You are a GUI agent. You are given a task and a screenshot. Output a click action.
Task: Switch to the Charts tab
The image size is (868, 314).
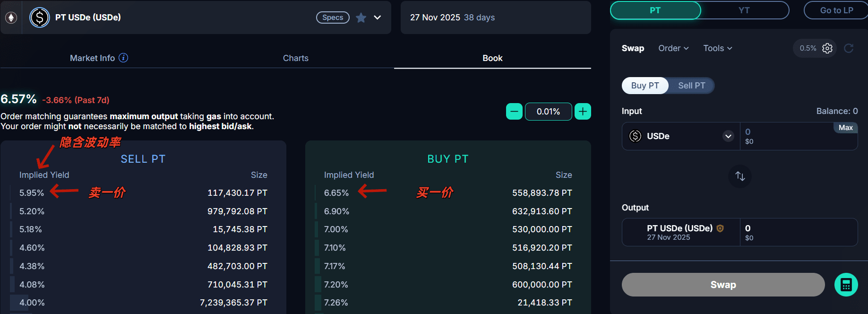[295, 58]
